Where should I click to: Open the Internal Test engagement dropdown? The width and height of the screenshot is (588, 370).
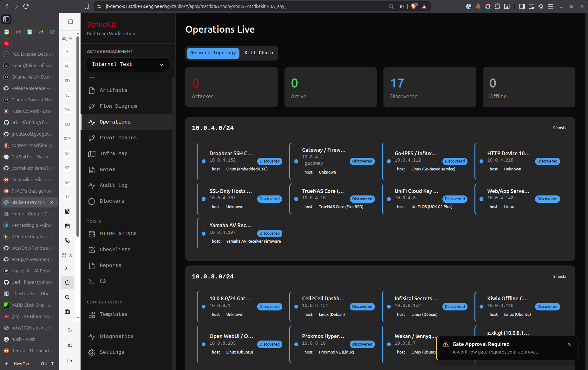pos(128,65)
